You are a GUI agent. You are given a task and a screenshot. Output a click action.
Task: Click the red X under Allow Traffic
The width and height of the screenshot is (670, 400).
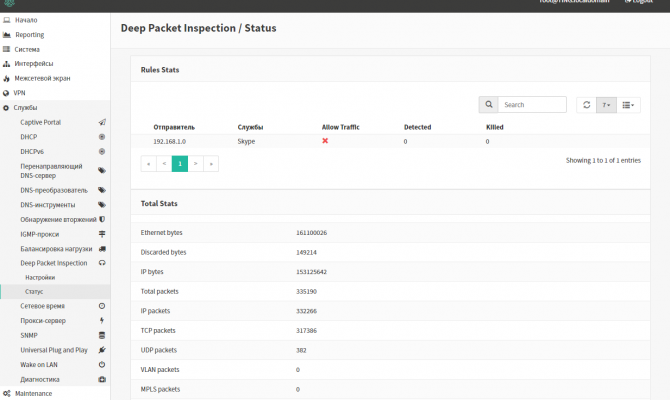pyautogui.click(x=325, y=141)
